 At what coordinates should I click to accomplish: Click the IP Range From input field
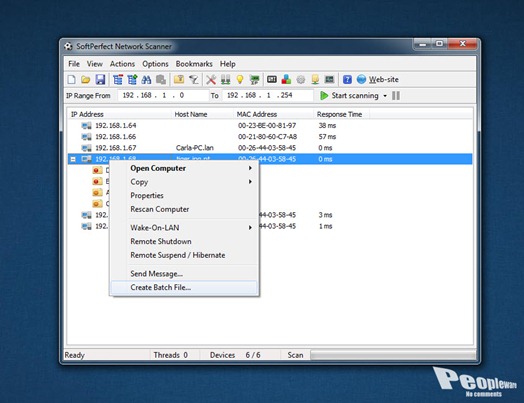tap(163, 96)
